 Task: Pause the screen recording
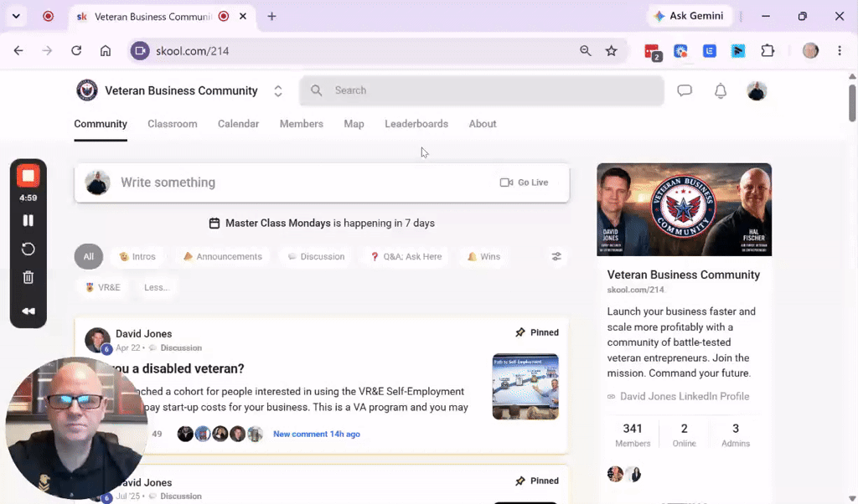[28, 220]
